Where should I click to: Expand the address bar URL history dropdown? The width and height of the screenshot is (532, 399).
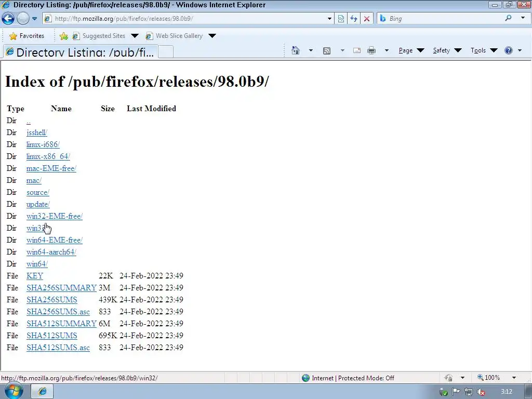[x=329, y=19]
